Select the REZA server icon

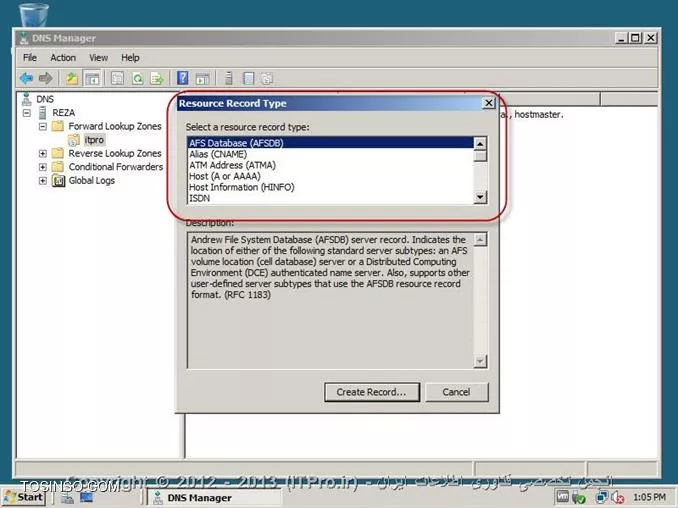click(42, 113)
